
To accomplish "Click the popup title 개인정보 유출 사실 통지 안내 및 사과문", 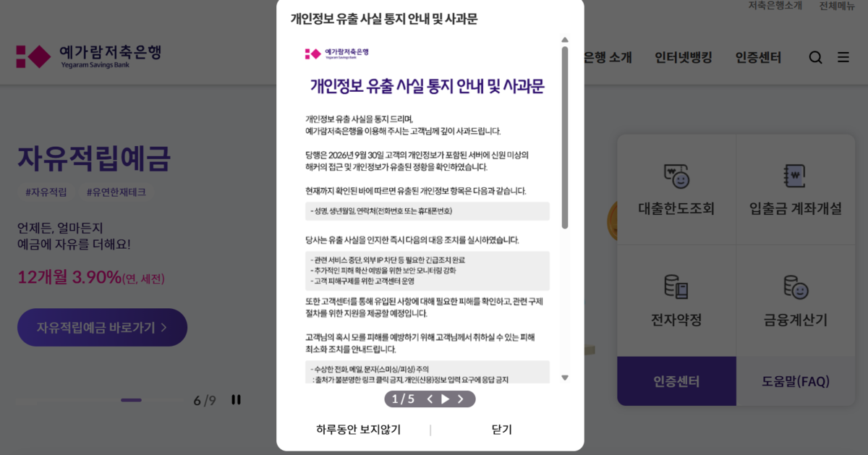I will (384, 20).
